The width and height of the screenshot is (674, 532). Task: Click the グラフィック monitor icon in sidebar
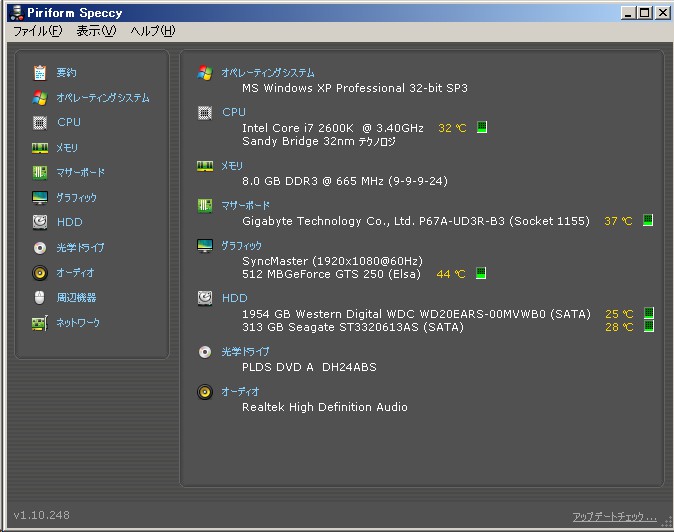40,198
